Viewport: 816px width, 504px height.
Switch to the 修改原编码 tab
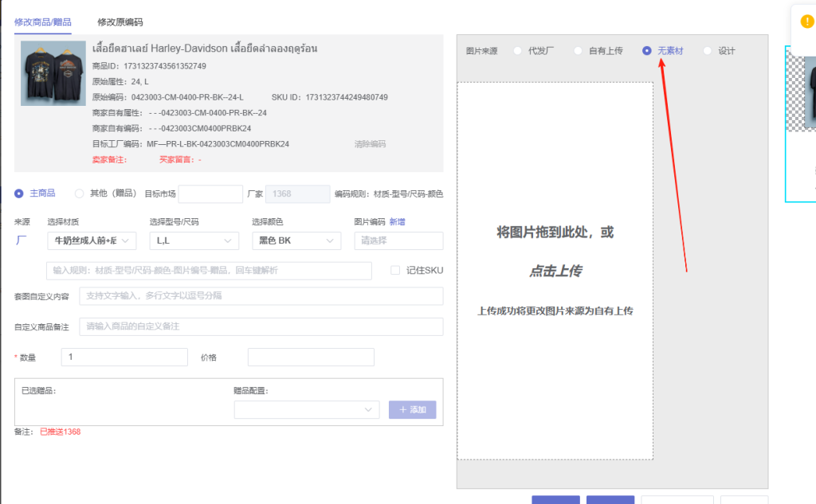120,22
